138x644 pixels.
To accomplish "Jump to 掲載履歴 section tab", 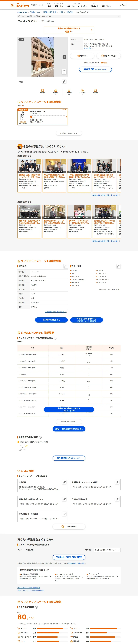I will 69,92.
